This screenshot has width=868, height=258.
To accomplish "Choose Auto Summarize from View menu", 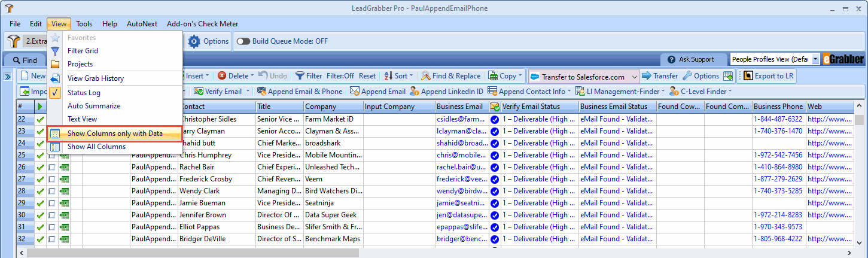I will pyautogui.click(x=94, y=106).
